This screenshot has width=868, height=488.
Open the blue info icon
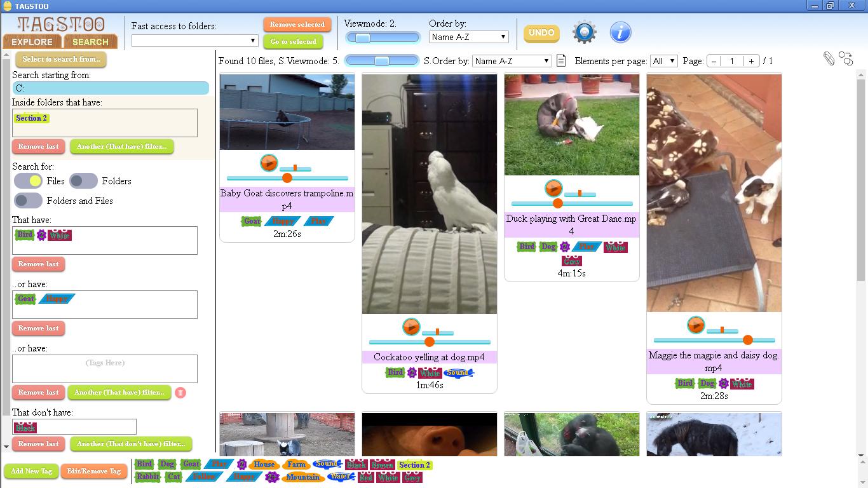tap(620, 32)
